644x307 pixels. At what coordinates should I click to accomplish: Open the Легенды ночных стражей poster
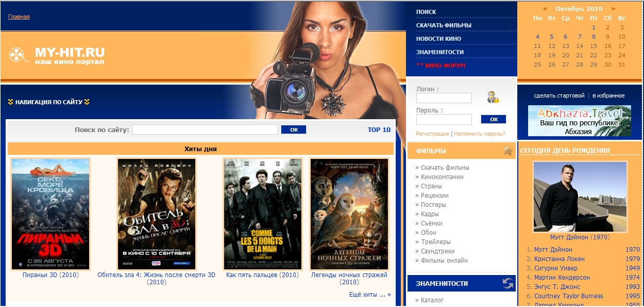click(x=349, y=214)
